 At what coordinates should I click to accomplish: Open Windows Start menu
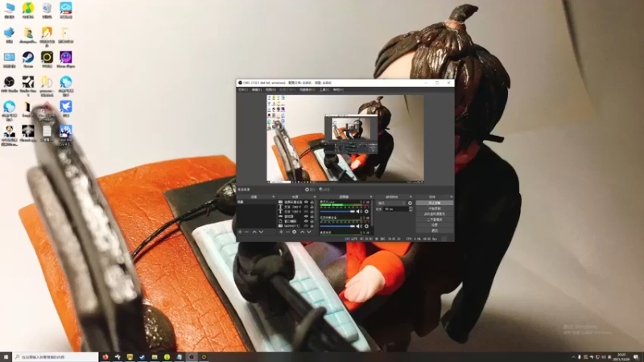6,357
